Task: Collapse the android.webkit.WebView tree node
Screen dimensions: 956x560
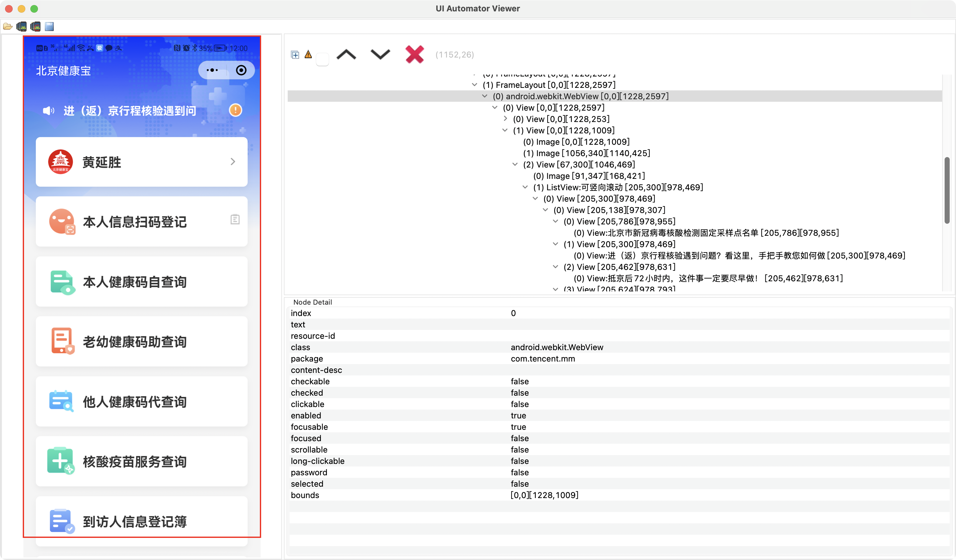Action: 484,96
